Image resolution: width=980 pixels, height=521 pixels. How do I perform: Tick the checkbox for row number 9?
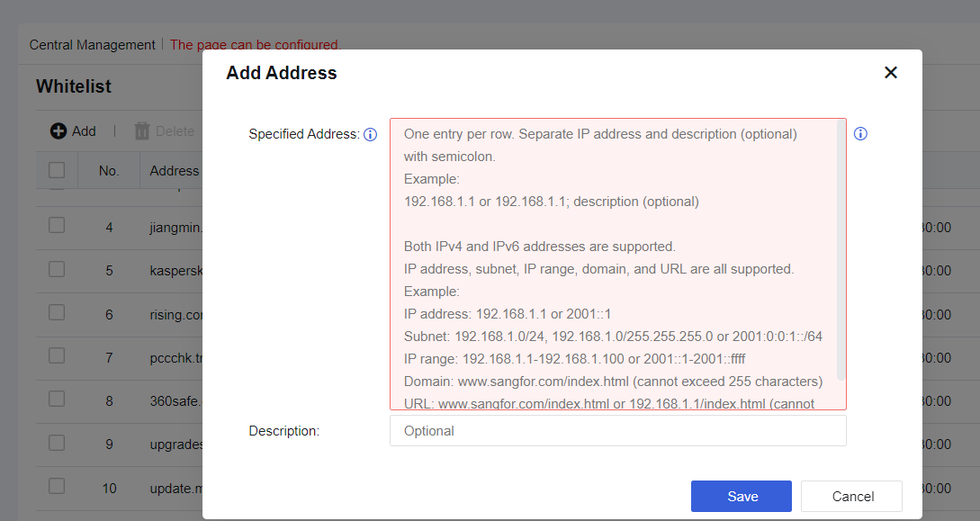[x=57, y=443]
